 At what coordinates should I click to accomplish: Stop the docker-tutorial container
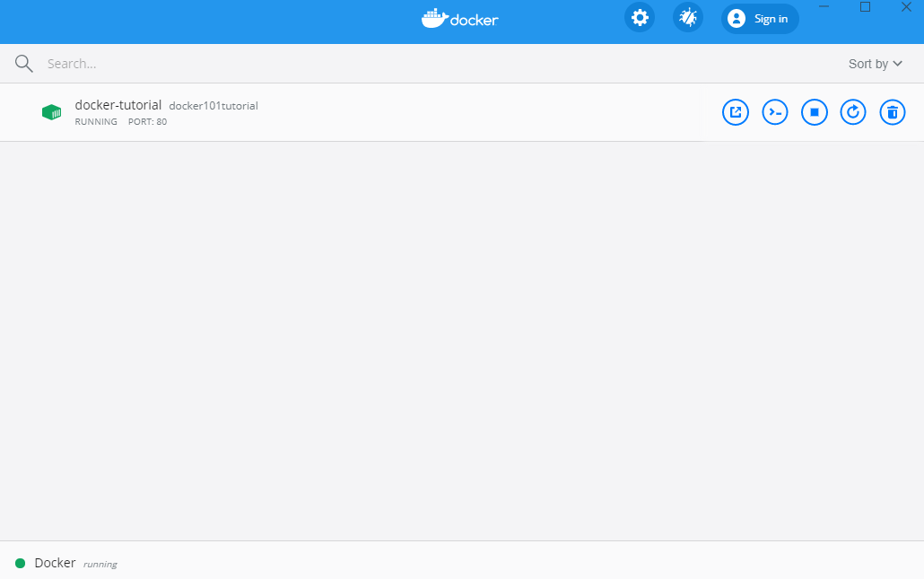[x=815, y=112]
